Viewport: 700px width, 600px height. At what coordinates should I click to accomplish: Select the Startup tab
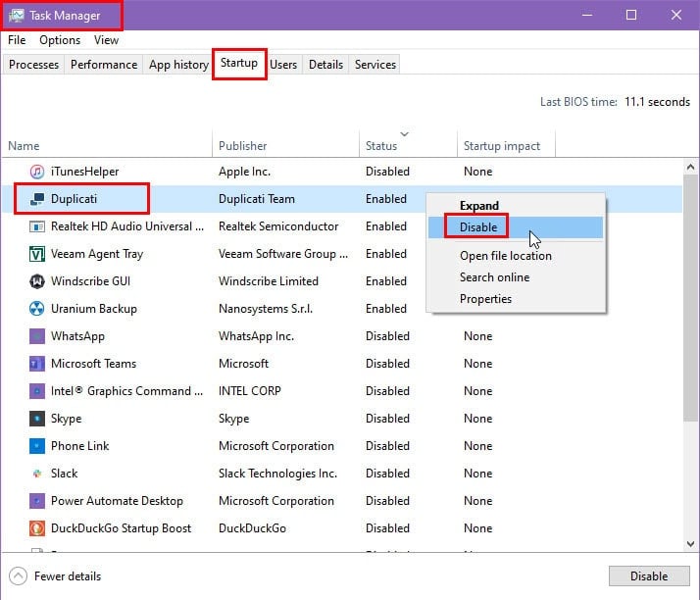(239, 63)
